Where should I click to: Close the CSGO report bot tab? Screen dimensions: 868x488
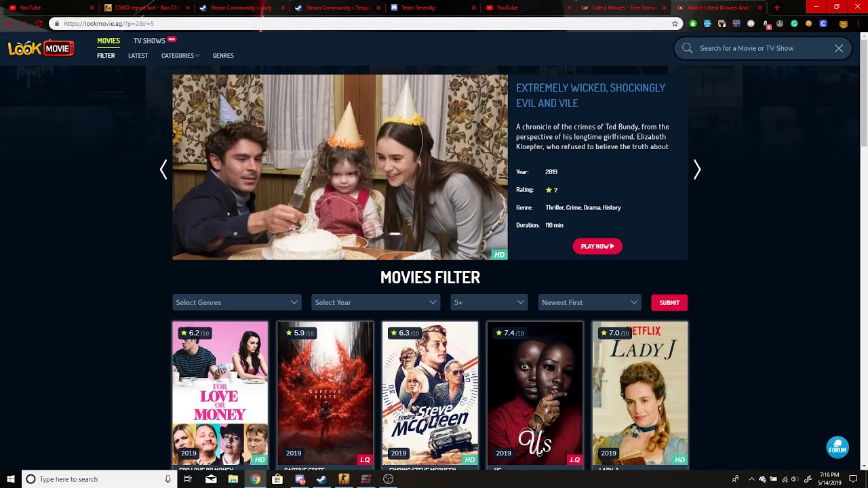point(187,7)
